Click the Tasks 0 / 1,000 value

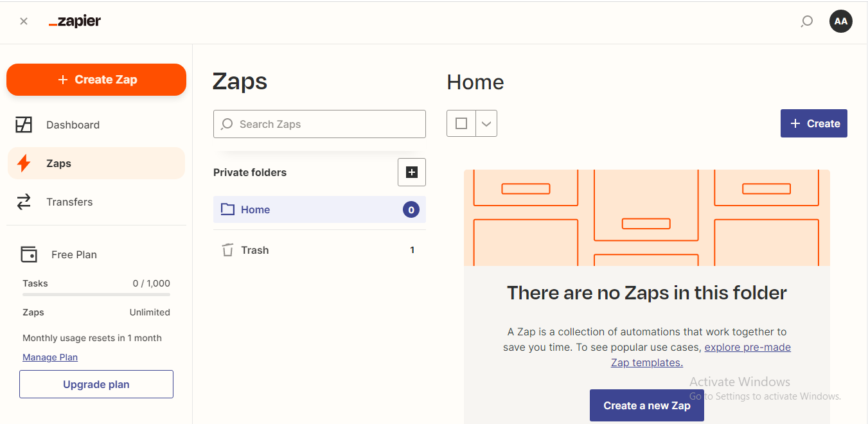click(152, 283)
